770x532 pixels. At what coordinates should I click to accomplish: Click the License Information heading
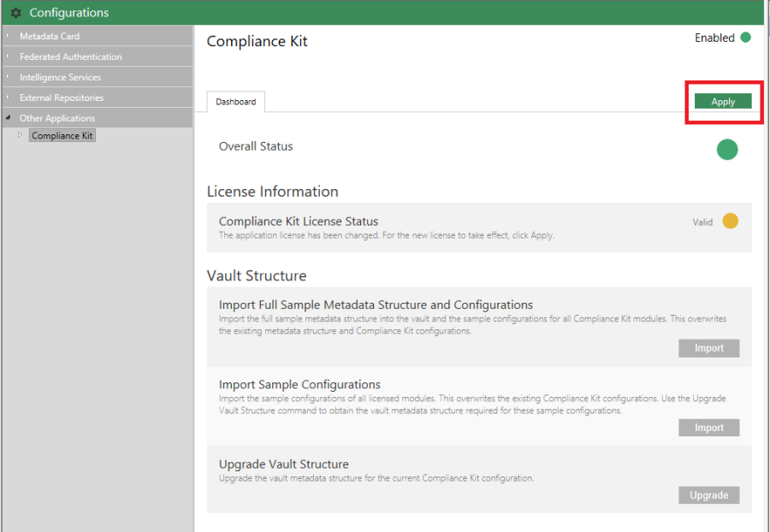[273, 192]
